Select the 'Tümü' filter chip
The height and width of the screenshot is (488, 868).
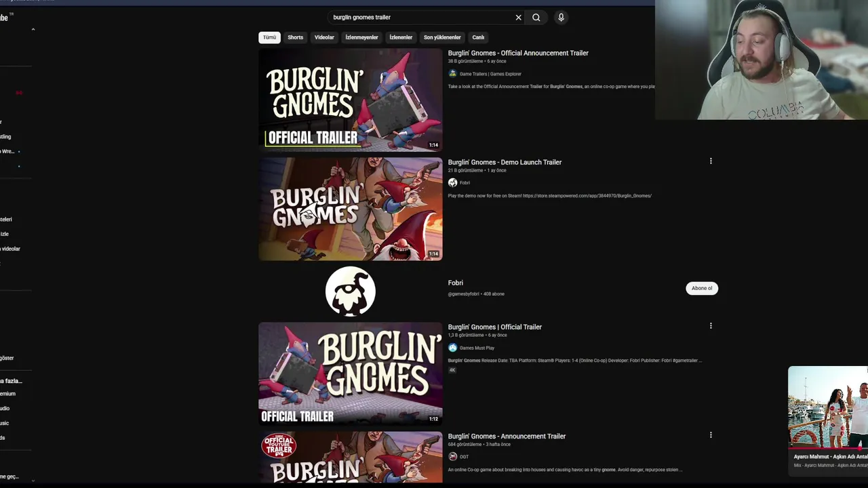pos(269,37)
